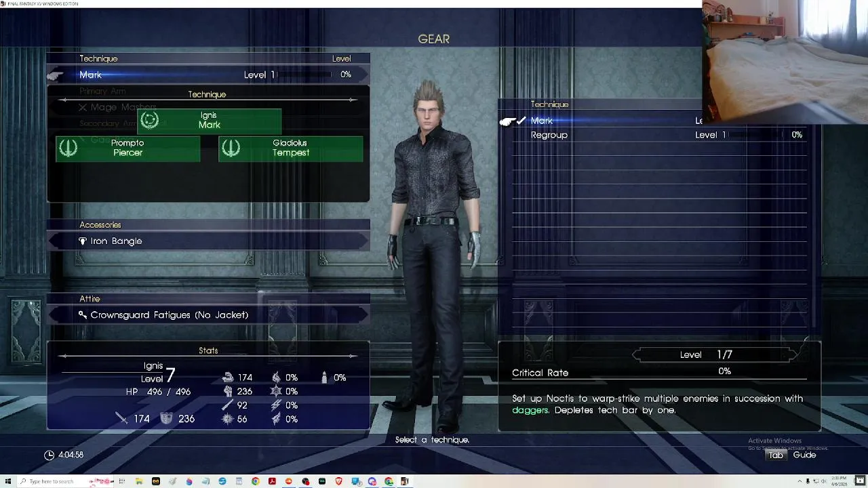Click the taskbar clock and date
The height and width of the screenshot is (488, 868).
coord(839,481)
